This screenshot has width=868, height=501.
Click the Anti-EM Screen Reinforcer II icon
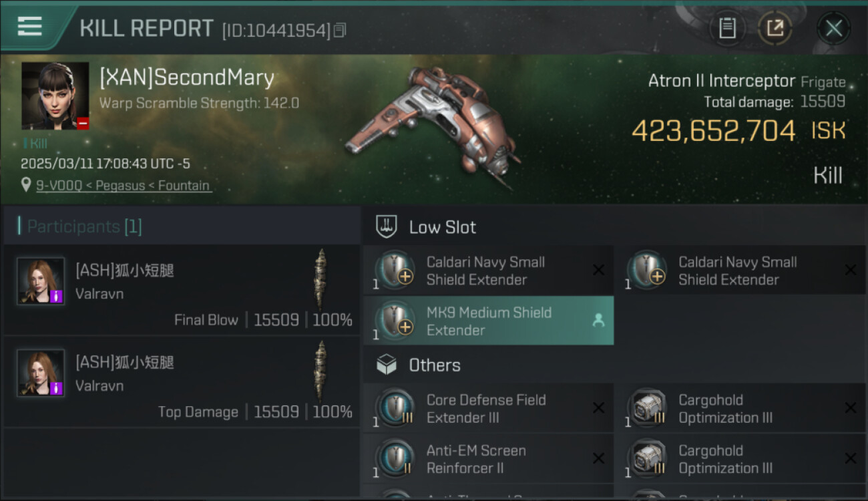(x=395, y=459)
